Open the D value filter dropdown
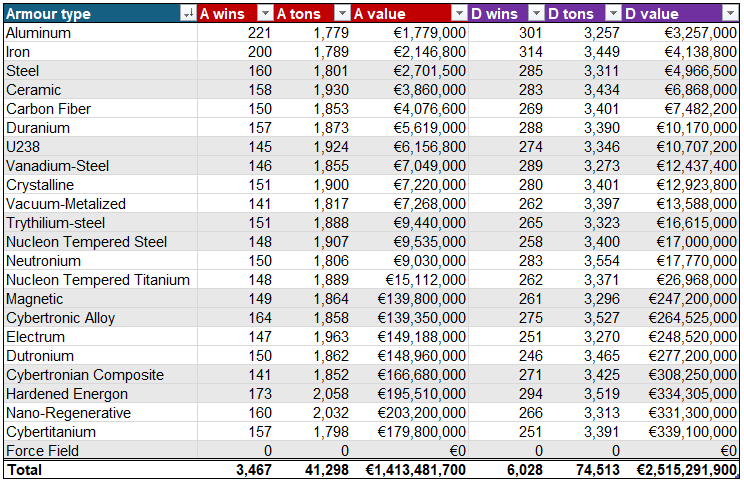This screenshot has width=744, height=483. click(x=731, y=14)
